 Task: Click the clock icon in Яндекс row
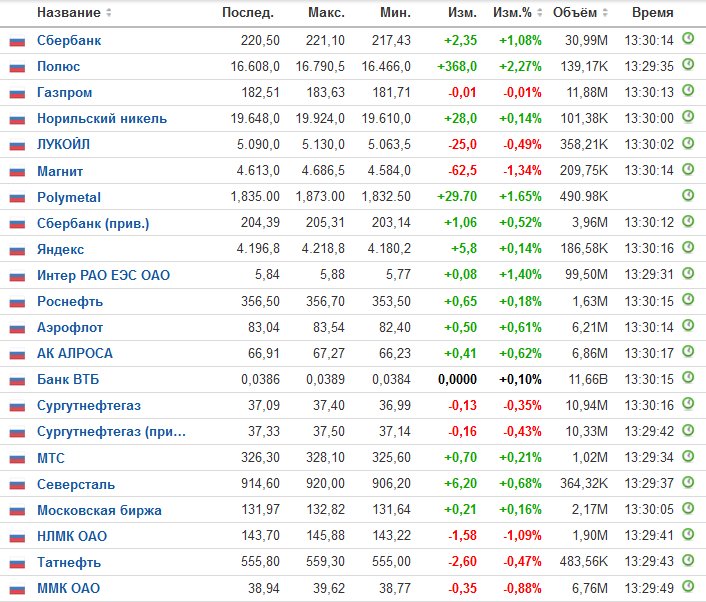pos(688,247)
